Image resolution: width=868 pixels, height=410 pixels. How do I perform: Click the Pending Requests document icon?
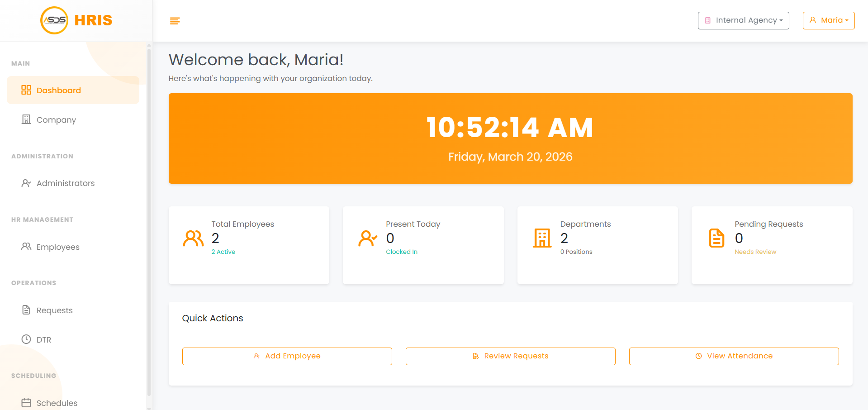pos(716,238)
